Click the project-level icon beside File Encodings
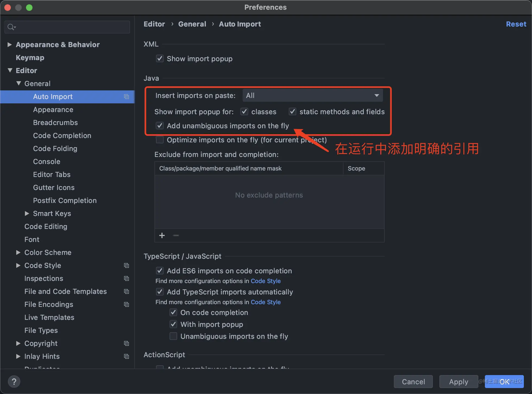 click(x=126, y=304)
